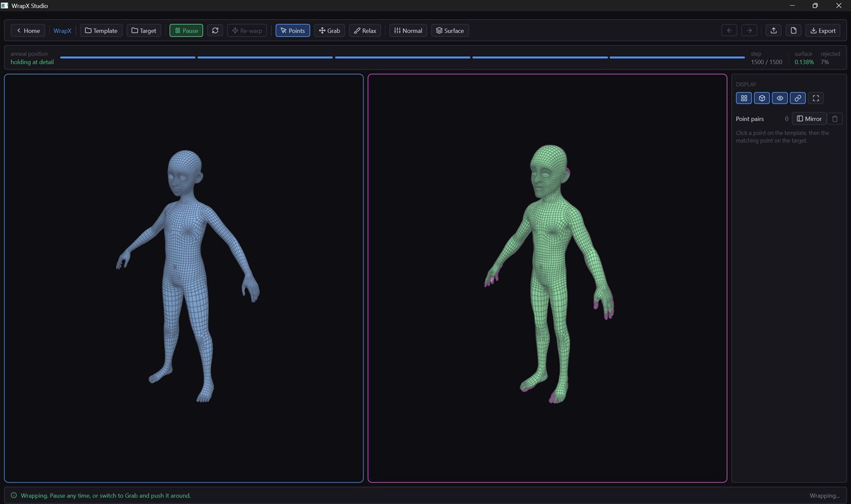Toggle the eye visibility display icon
Viewport: 851px width, 504px height.
tap(780, 98)
